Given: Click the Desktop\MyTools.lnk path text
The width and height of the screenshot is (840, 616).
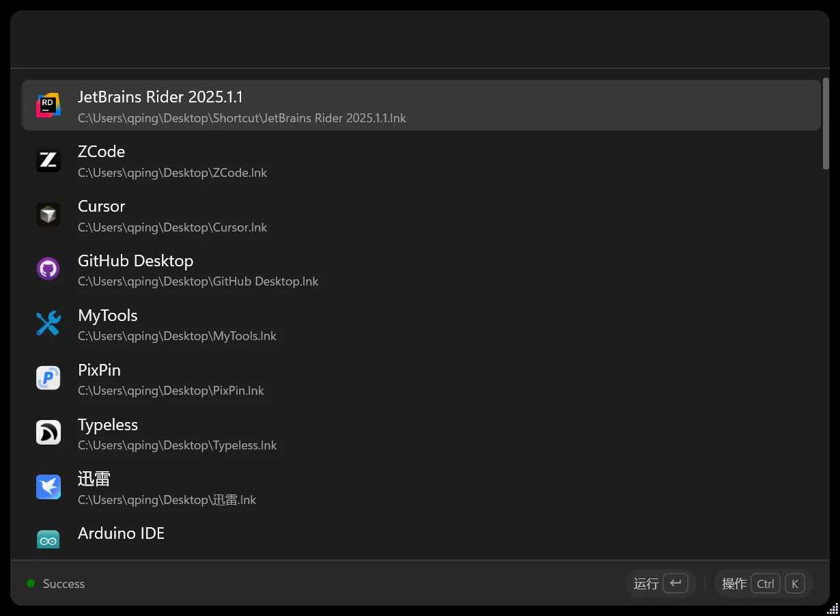Looking at the screenshot, I should tap(178, 336).
